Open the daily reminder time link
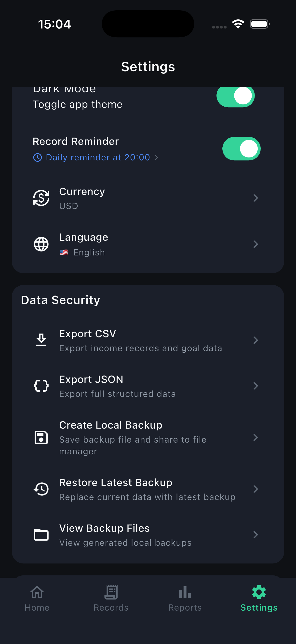The height and width of the screenshot is (644, 296). [x=96, y=157]
